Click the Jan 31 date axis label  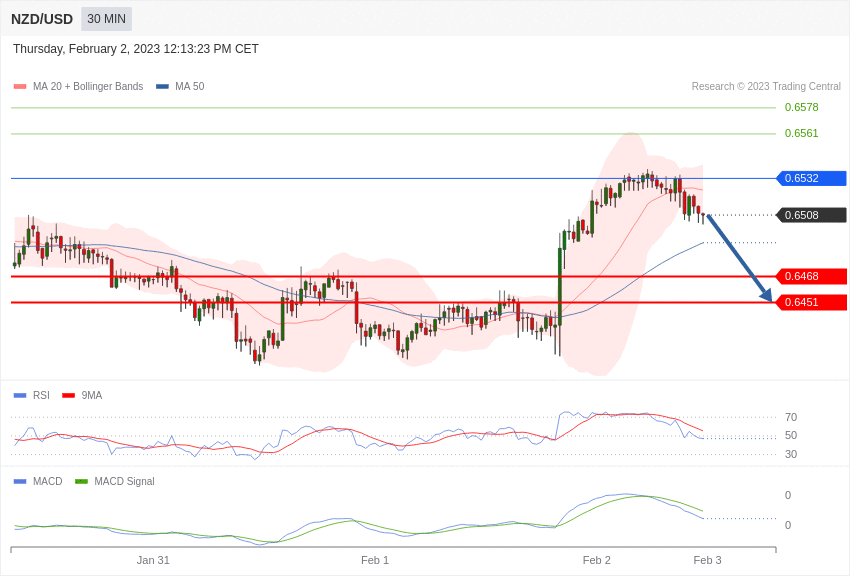153,560
